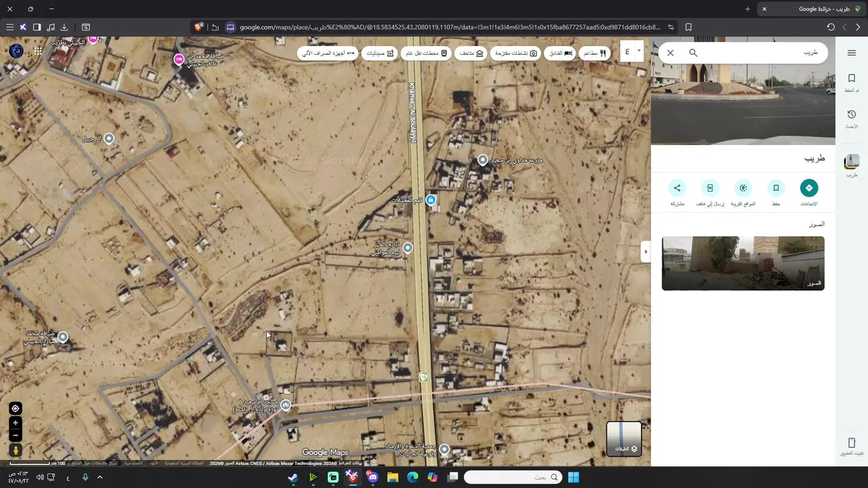Open the Recents sidebar item

coord(851,119)
